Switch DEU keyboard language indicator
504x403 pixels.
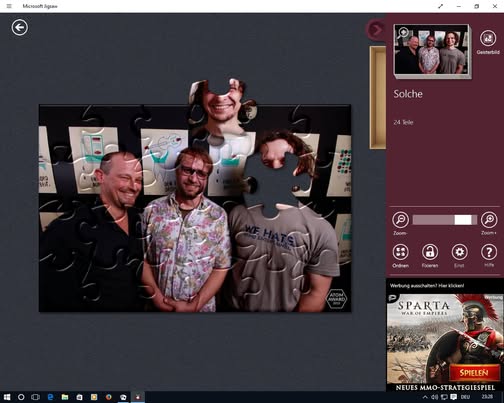click(x=465, y=397)
